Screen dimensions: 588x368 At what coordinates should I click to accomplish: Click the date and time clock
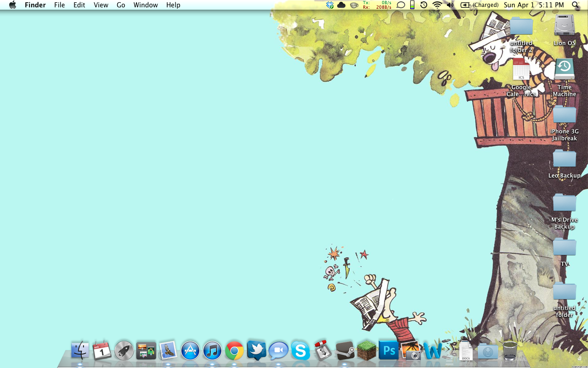pos(534,5)
